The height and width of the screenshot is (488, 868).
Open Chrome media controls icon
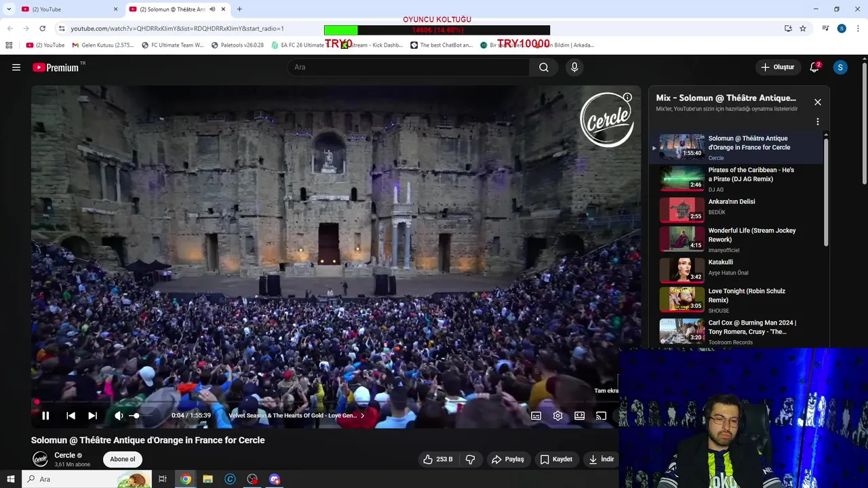point(825,28)
